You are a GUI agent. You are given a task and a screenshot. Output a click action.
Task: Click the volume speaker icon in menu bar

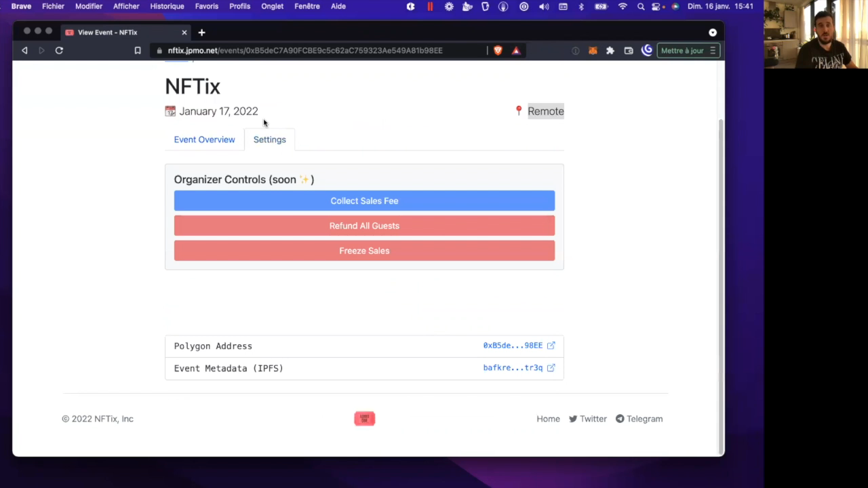point(544,6)
